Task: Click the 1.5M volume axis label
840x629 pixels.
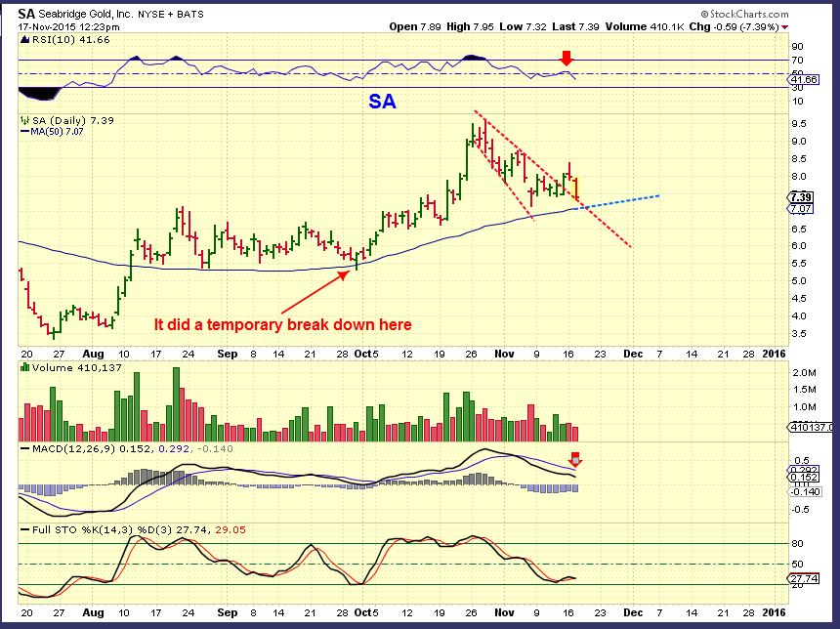Action: coord(804,390)
